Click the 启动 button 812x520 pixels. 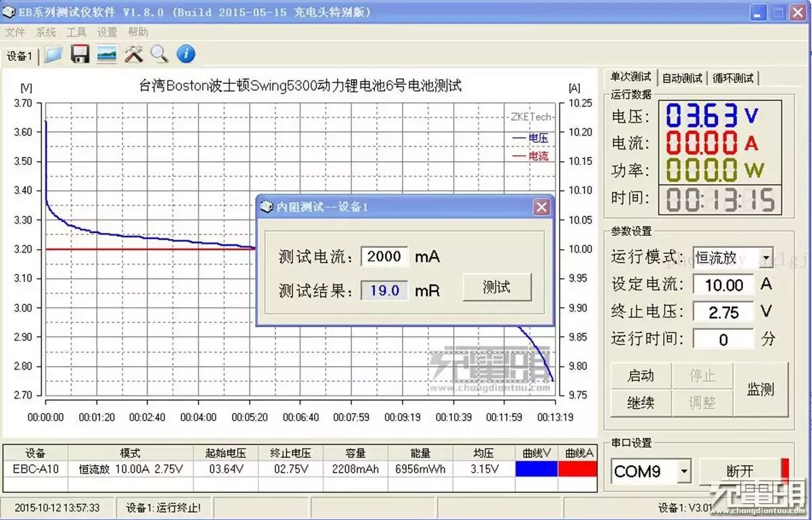(641, 376)
